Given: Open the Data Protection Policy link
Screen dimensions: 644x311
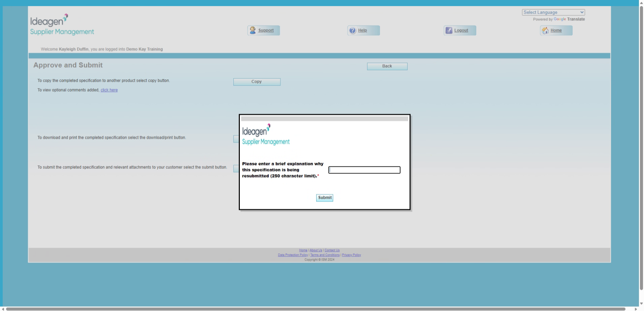Looking at the screenshot, I should click(x=293, y=255).
